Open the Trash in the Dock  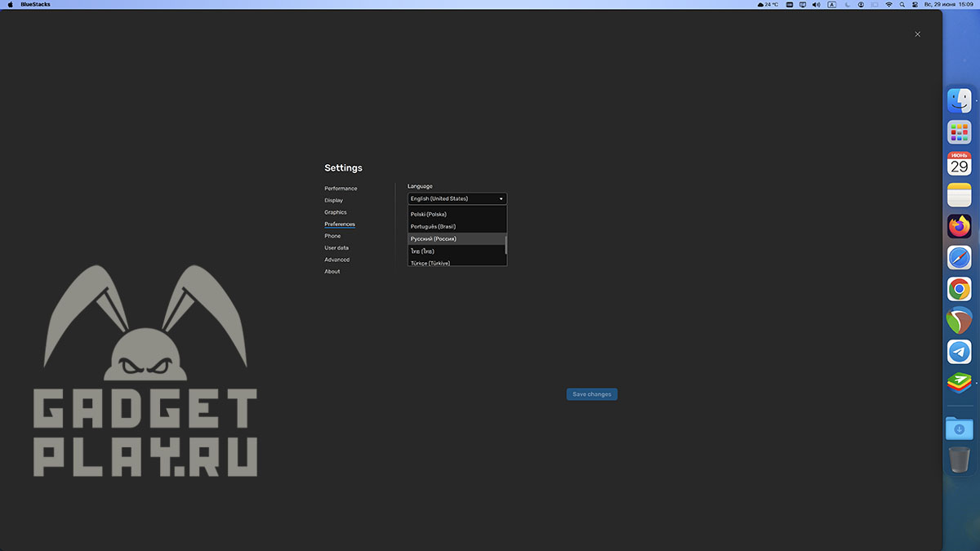click(959, 460)
